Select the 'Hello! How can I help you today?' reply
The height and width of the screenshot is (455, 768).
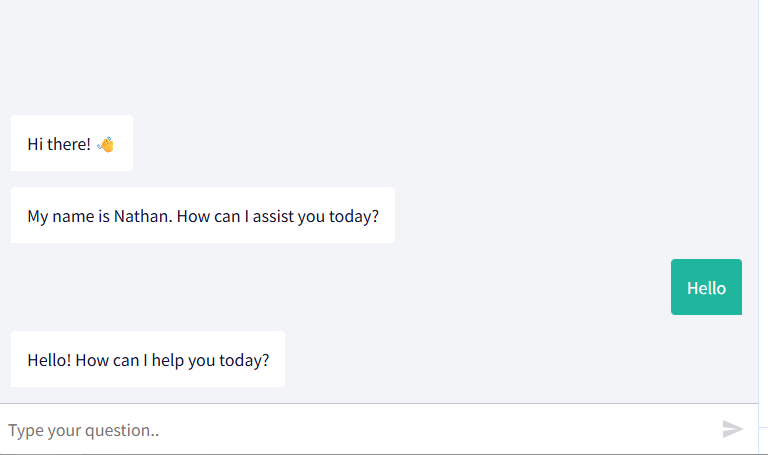tap(148, 359)
